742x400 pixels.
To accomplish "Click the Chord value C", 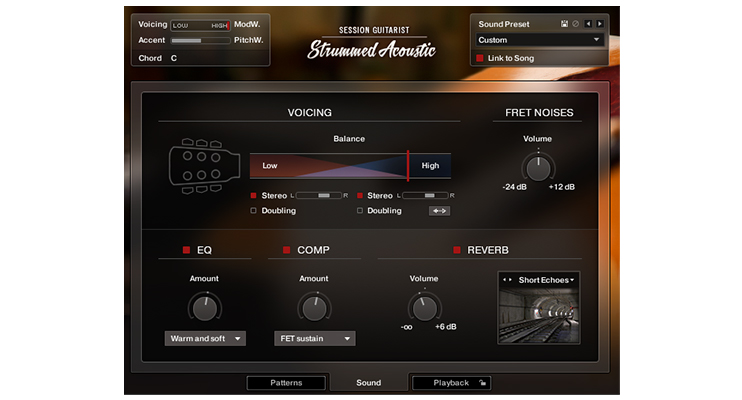I will tap(174, 58).
